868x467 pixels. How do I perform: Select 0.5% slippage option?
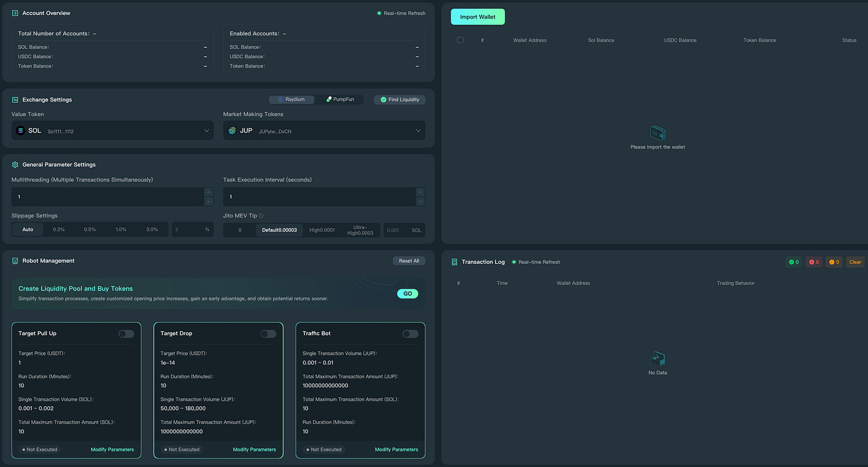pos(90,229)
